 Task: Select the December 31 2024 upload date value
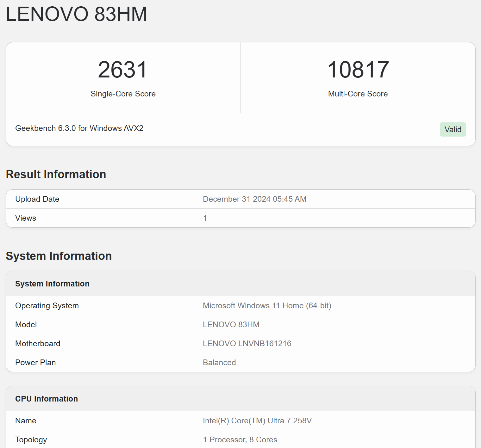click(x=254, y=199)
